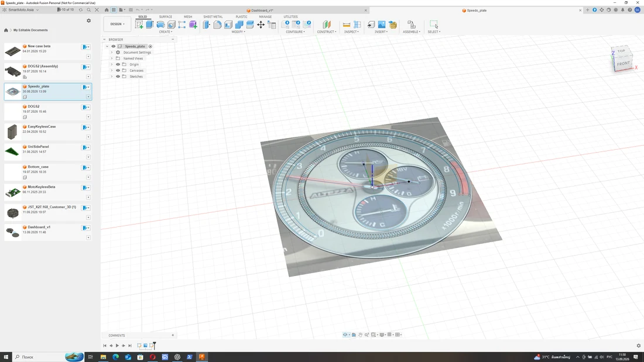Jump to timeline beginning
The image size is (644, 362).
click(105, 346)
